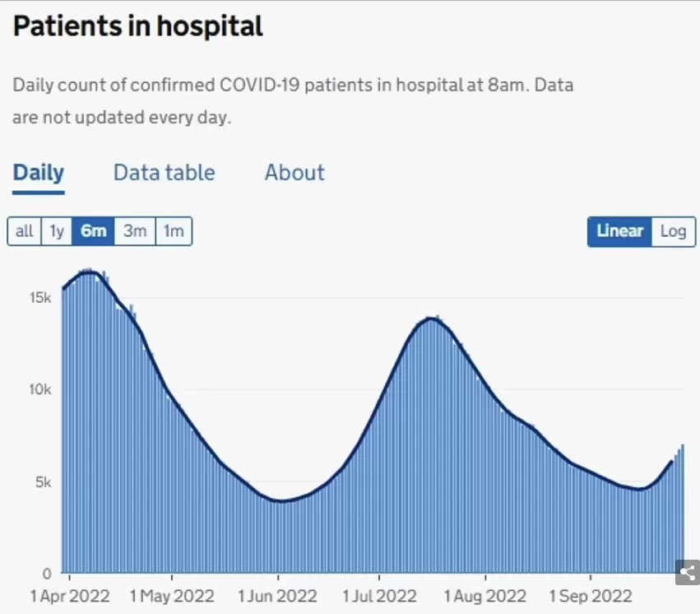Select the Daily tab
700x614 pixels.
[39, 173]
